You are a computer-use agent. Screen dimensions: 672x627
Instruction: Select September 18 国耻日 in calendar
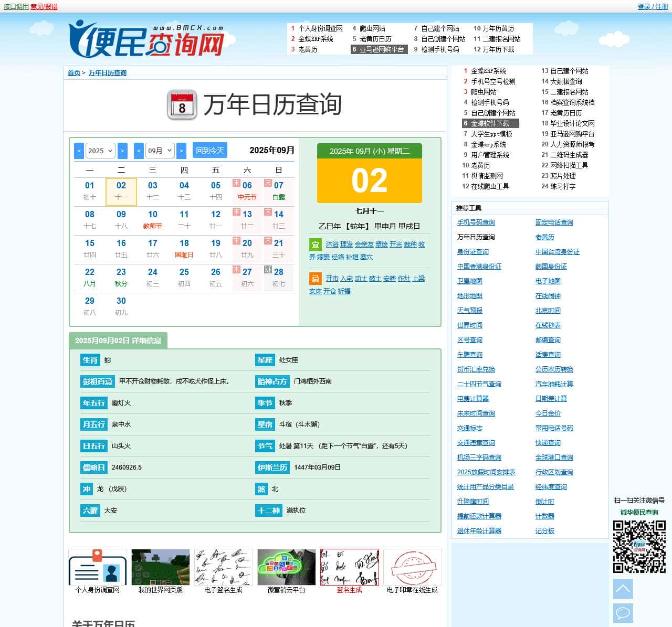[x=184, y=249]
